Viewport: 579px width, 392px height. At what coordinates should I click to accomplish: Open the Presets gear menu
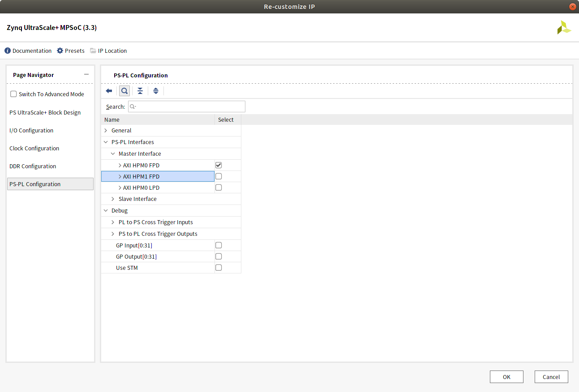click(71, 51)
